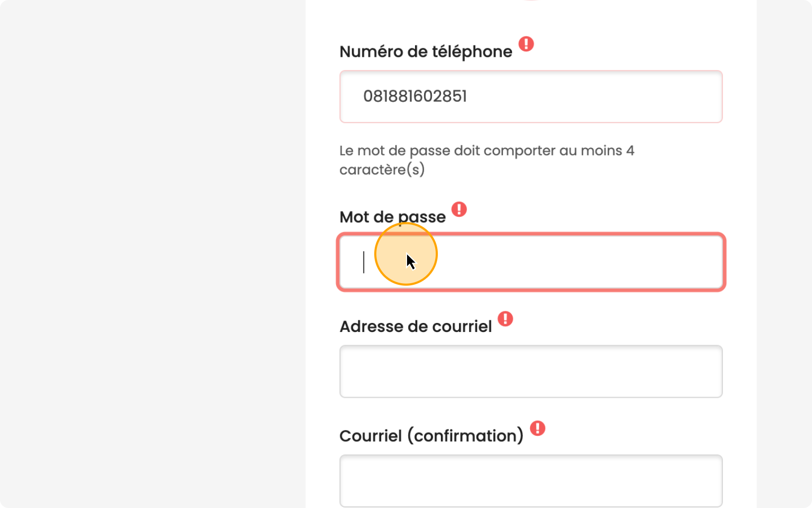Click the Mot de passe label text
Screen dimensions: 812x508
392,217
